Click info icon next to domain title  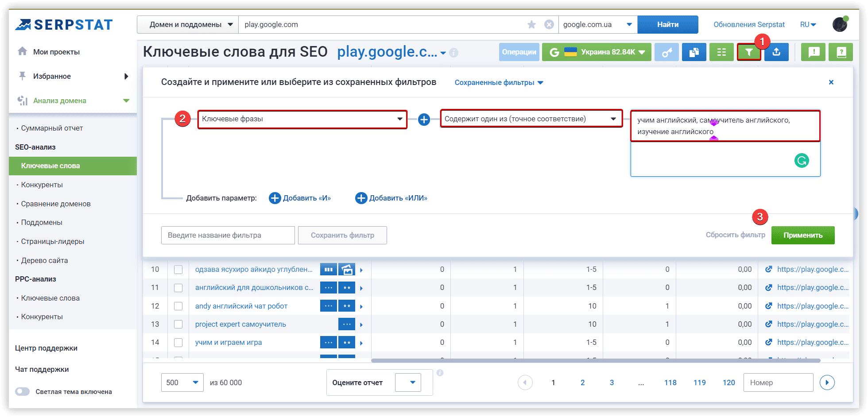click(453, 53)
